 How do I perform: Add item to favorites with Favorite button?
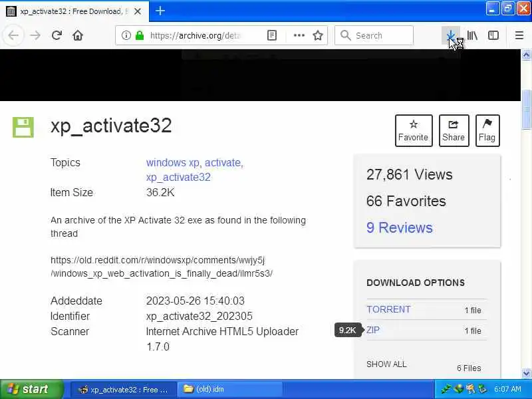coord(414,130)
